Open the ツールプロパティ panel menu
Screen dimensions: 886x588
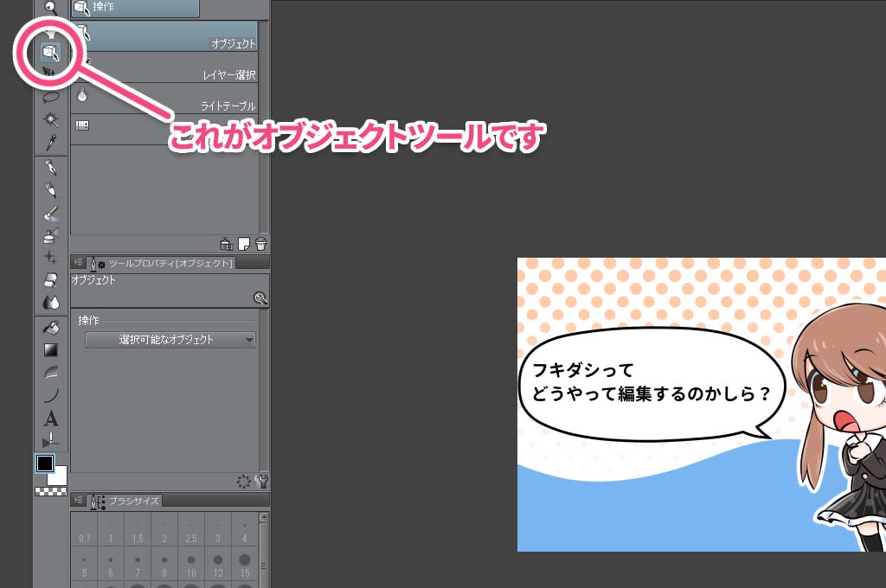tap(79, 263)
